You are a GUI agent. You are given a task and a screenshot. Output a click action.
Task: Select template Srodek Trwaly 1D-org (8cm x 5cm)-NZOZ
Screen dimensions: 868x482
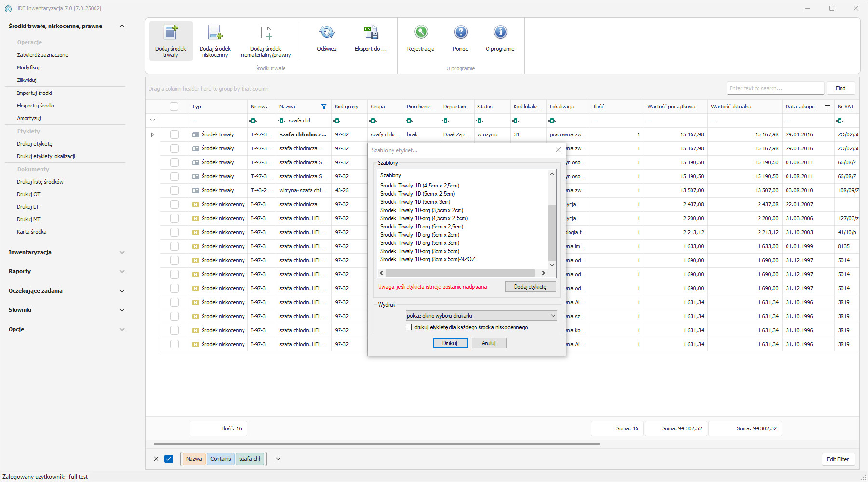pos(427,259)
